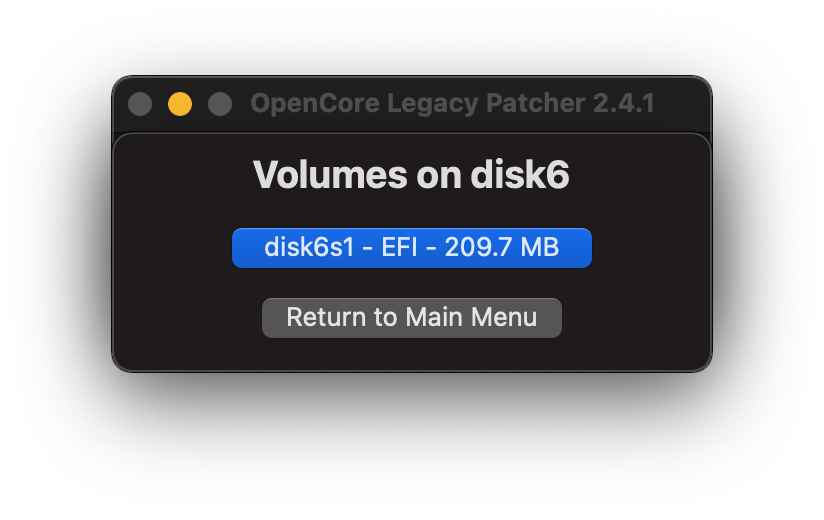Click the Volumes on disk6 heading
The height and width of the screenshot is (520, 824).
click(x=411, y=174)
